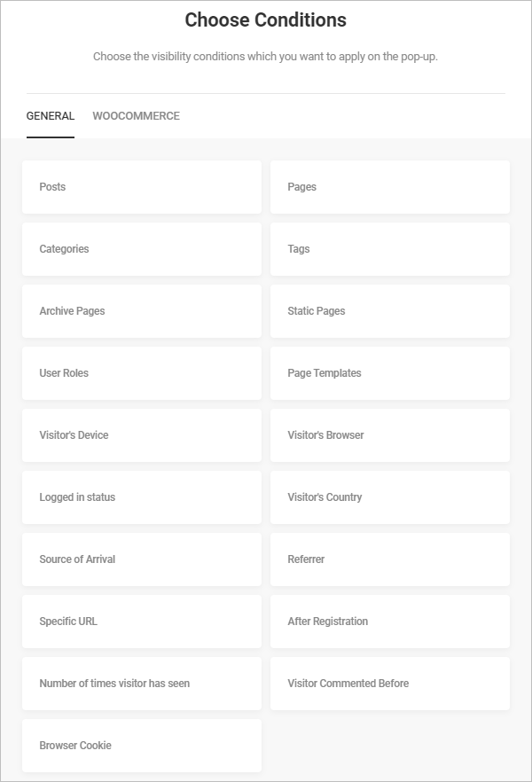The image size is (532, 782).
Task: Select the Categories condition card
Action: click(x=142, y=249)
